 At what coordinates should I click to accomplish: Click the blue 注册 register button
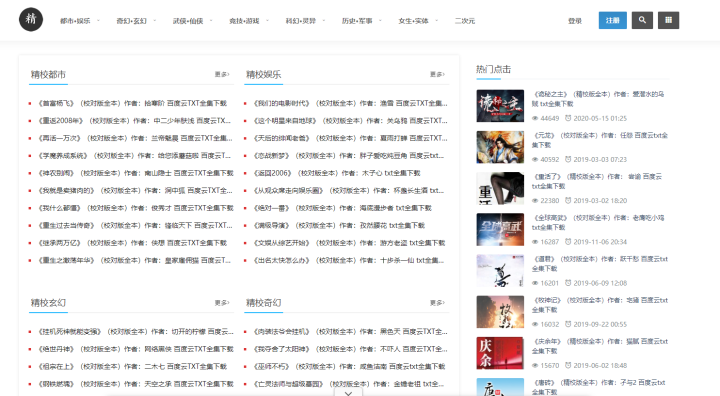(x=613, y=20)
